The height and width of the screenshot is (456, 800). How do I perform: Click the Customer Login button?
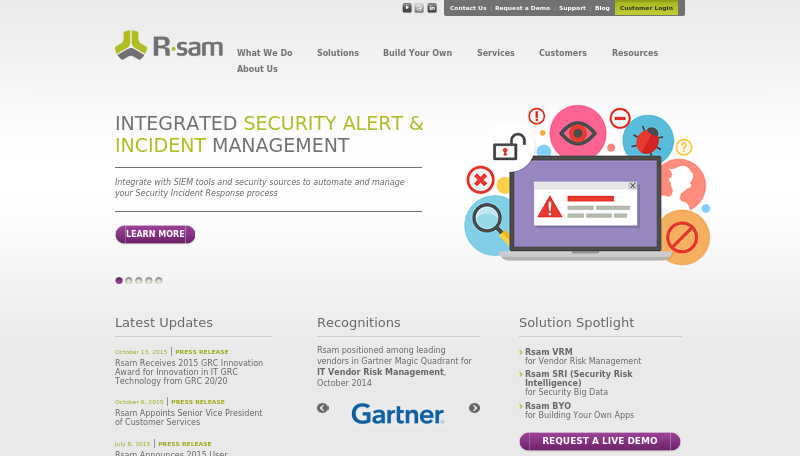click(646, 8)
